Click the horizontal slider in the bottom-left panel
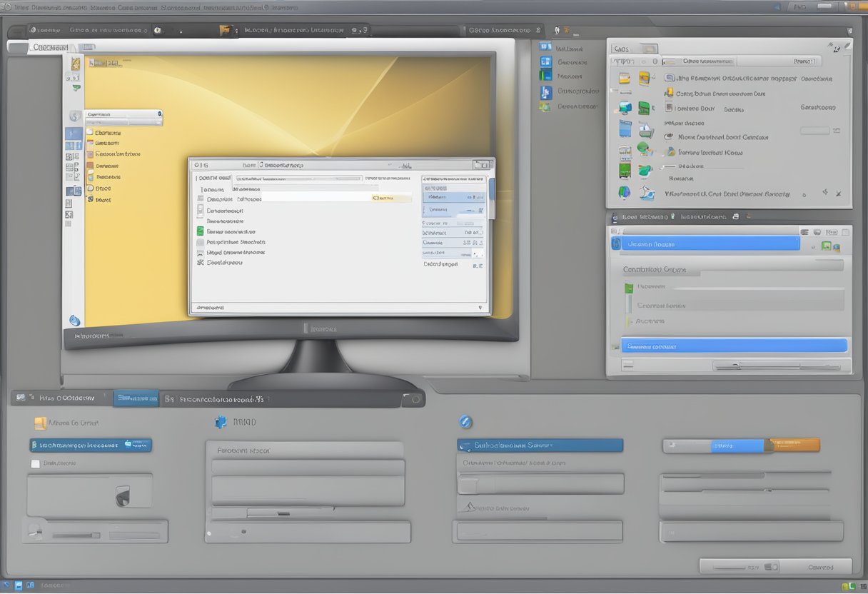 pyautogui.click(x=76, y=535)
